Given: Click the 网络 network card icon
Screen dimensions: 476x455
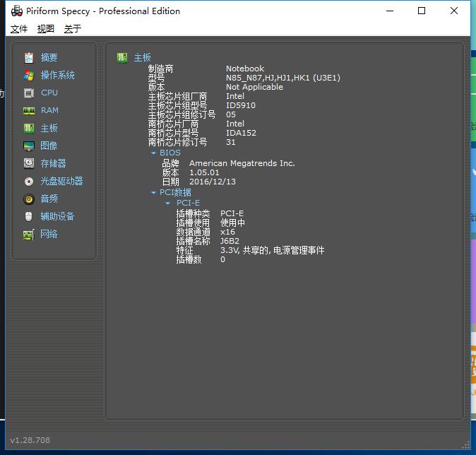Looking at the screenshot, I should 29,235.
